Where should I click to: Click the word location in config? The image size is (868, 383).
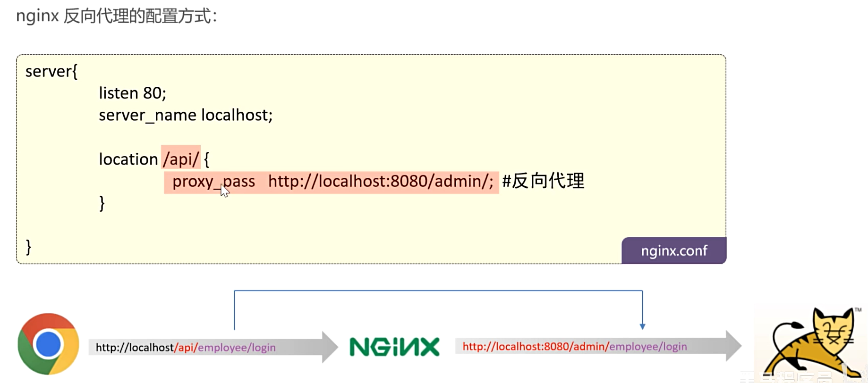(x=128, y=159)
